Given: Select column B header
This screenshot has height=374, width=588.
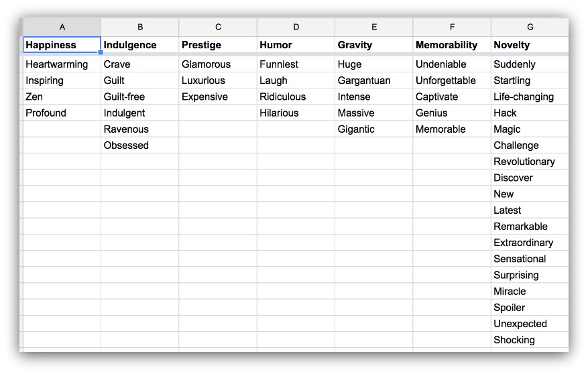Looking at the screenshot, I should pos(140,27).
